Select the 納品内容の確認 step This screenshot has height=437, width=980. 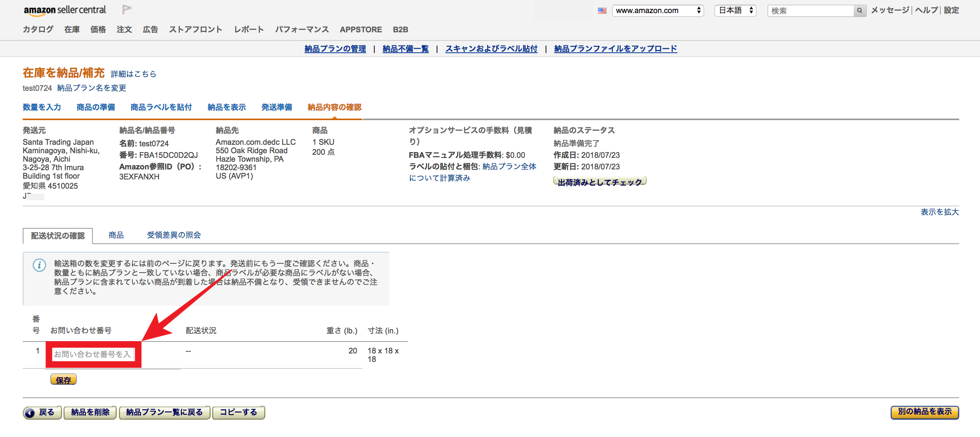tap(335, 107)
